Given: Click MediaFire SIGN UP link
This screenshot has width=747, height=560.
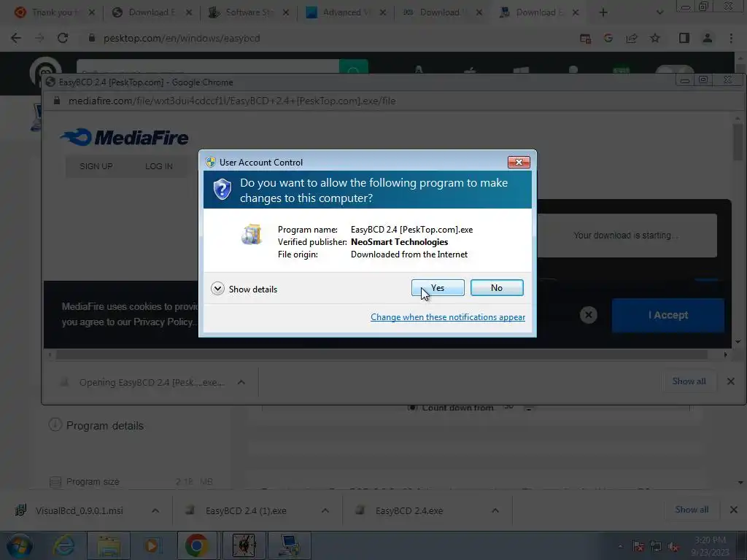Looking at the screenshot, I should click(x=96, y=166).
